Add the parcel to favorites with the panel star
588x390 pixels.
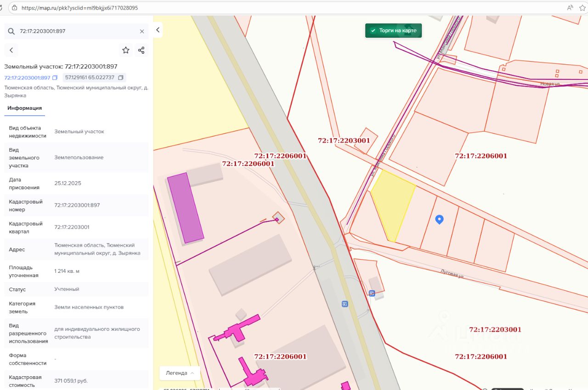click(x=125, y=50)
